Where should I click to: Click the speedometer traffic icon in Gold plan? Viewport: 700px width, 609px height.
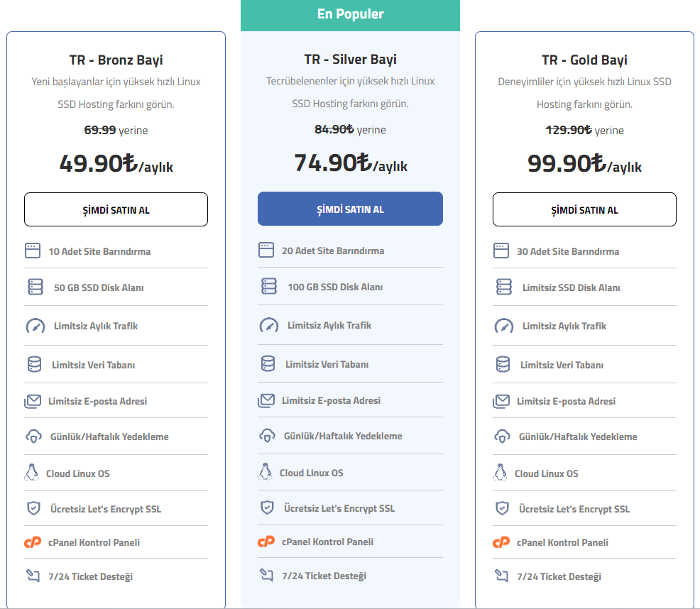503,326
